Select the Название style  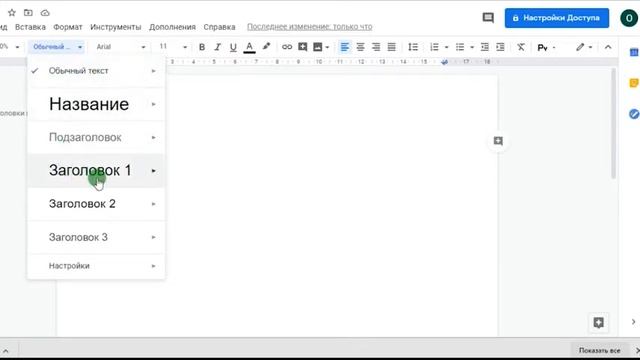[96, 104]
